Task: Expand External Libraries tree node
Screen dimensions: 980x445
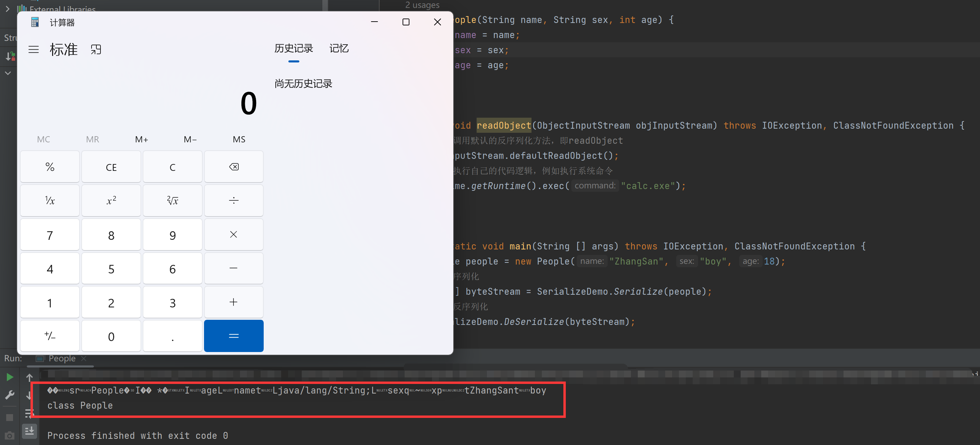Action: pos(7,8)
